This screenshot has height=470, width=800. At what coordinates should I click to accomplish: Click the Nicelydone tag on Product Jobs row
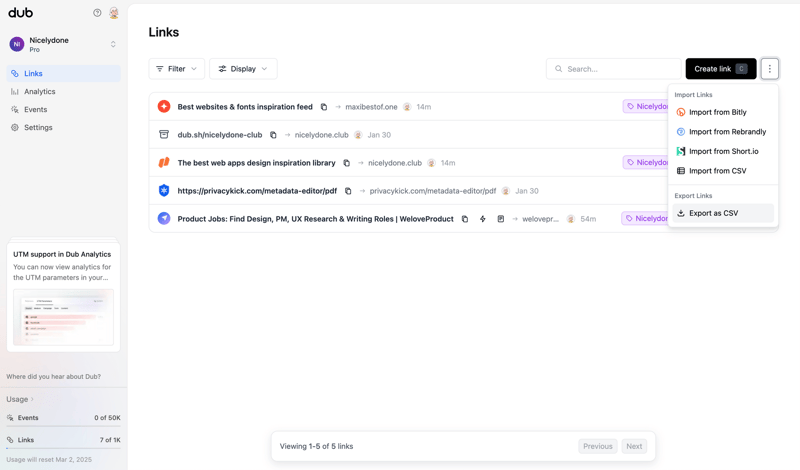coord(645,218)
